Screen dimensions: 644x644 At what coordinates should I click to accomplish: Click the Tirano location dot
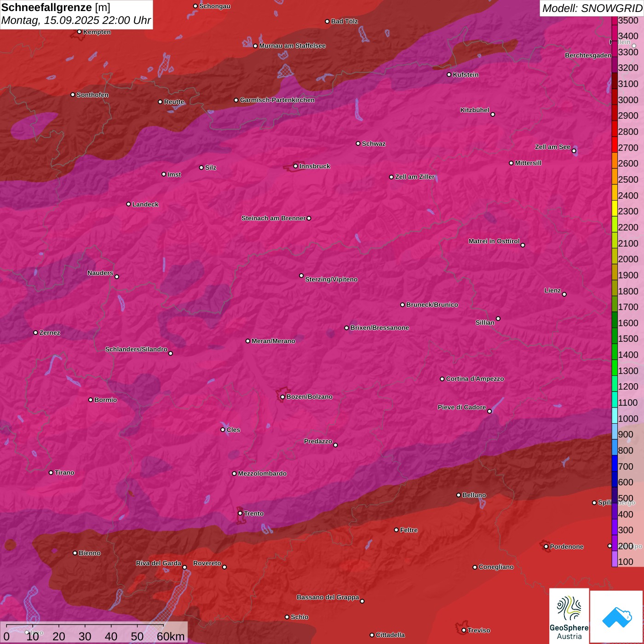(51, 472)
